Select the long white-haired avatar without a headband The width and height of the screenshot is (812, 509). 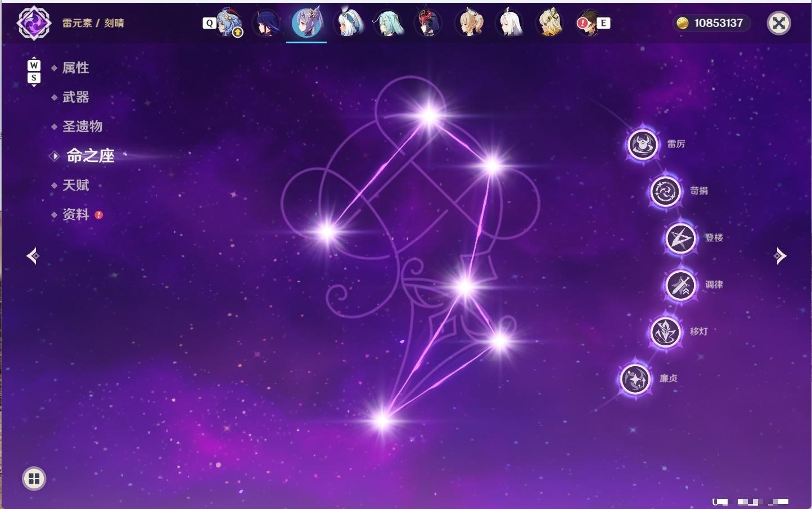click(x=509, y=23)
